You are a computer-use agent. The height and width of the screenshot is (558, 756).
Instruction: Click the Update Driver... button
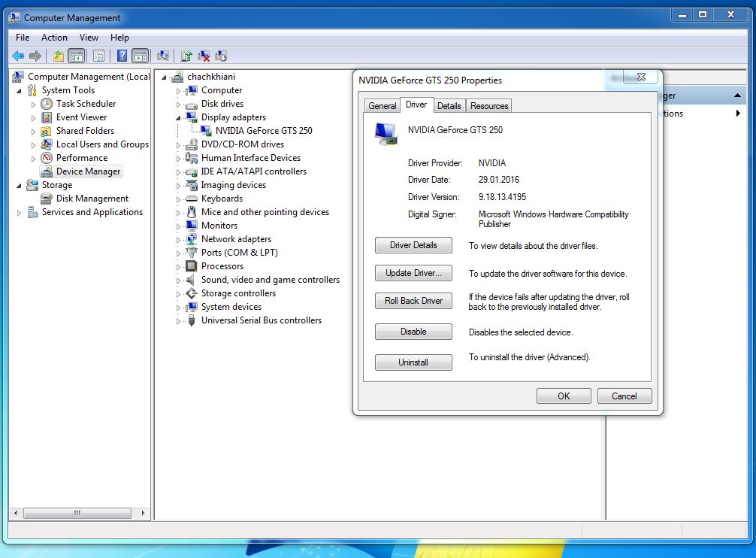click(413, 273)
